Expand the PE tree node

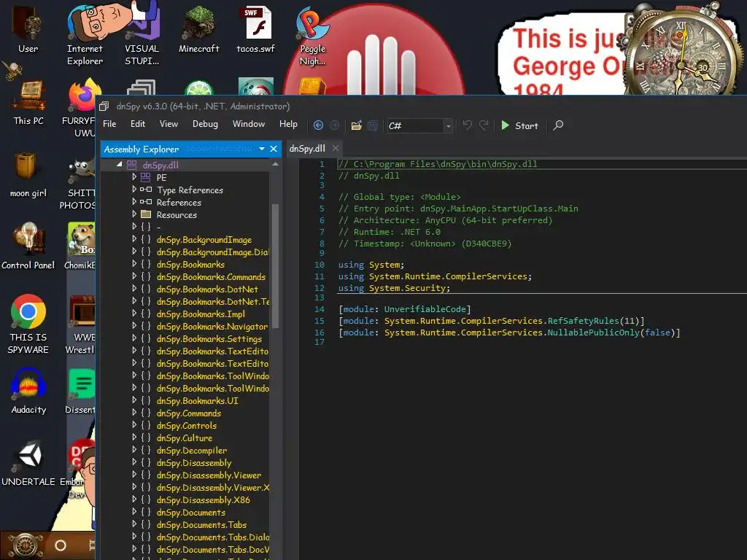(x=134, y=176)
